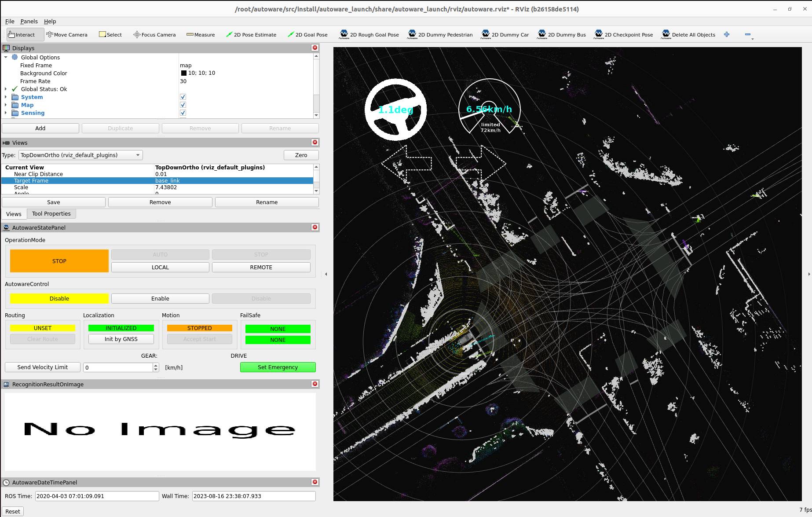
Task: Click the Add display button
Action: [x=40, y=128]
